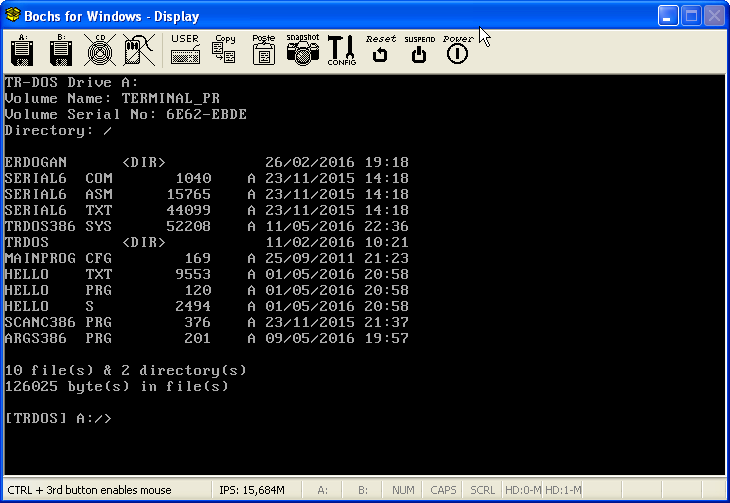
Task: Click the floppy A: drive icon
Action: click(x=22, y=50)
